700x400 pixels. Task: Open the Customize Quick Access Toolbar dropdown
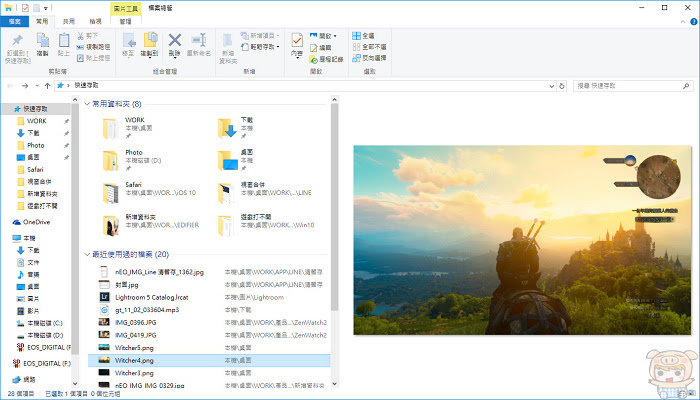(46, 8)
